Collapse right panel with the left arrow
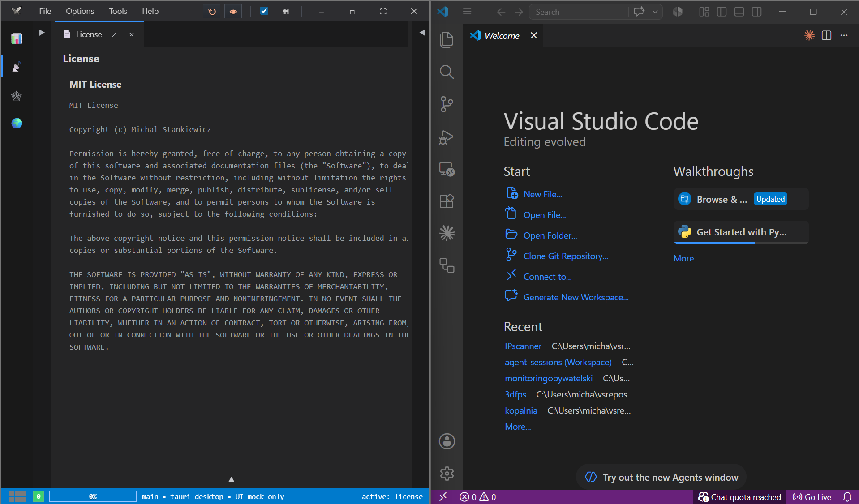 (x=422, y=32)
